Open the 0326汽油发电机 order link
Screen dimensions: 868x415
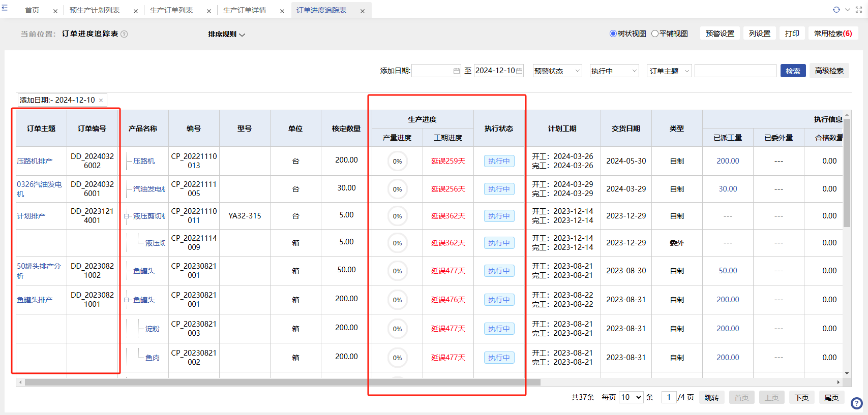coord(39,189)
